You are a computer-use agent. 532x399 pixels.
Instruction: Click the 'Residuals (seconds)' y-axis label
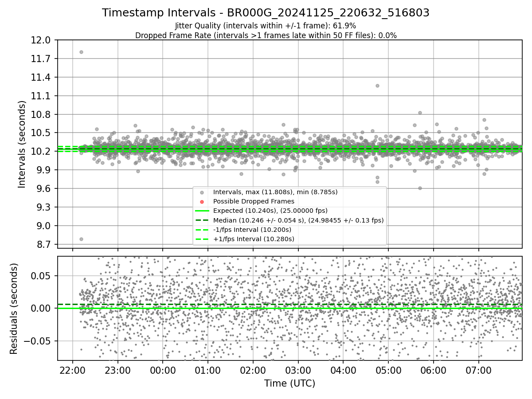14,309
